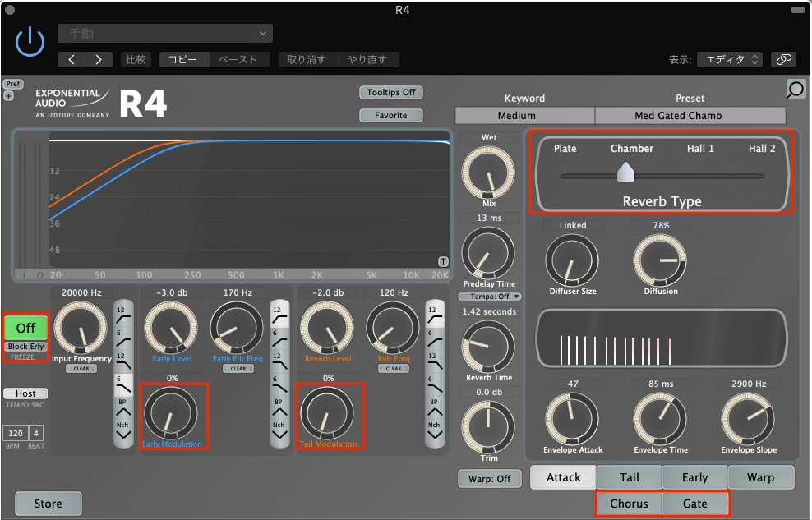Click the Diffusion knob
The width and height of the screenshot is (812, 520).
pyautogui.click(x=660, y=260)
